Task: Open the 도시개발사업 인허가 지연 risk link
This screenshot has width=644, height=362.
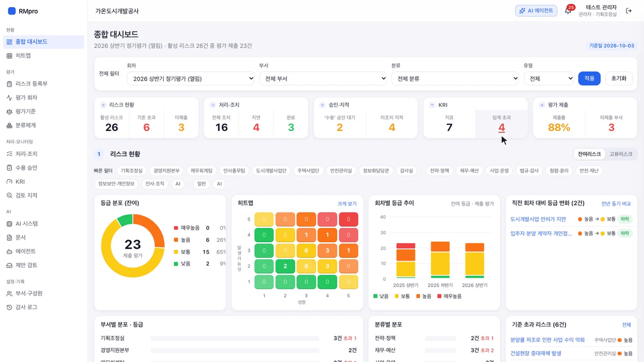Action: tap(538, 219)
